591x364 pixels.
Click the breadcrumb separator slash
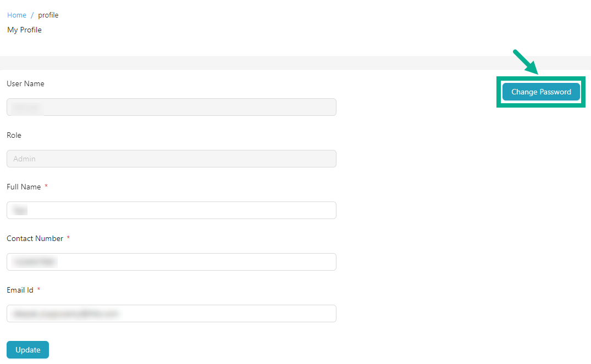point(31,15)
